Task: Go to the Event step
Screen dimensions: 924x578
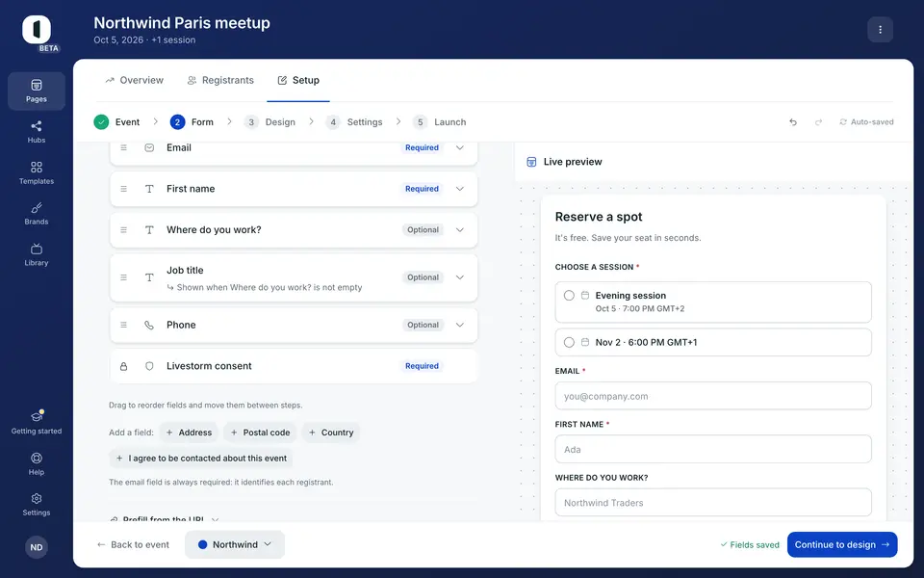Action: pyautogui.click(x=116, y=122)
